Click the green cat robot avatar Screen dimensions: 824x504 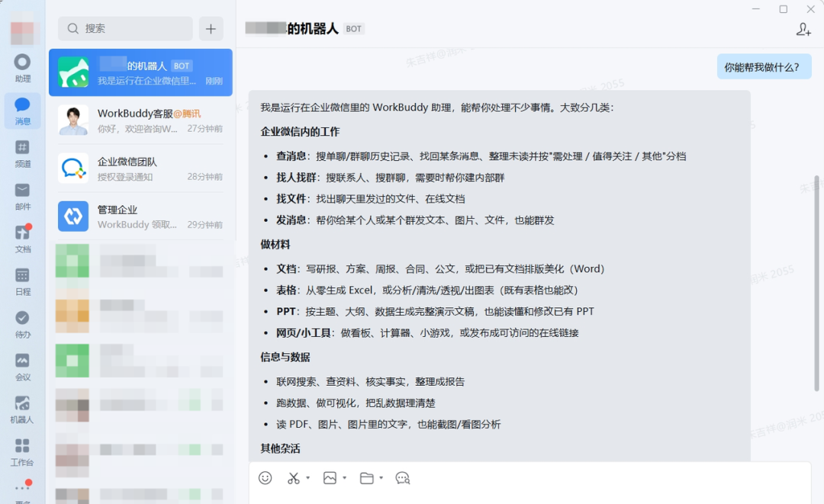[x=73, y=72]
